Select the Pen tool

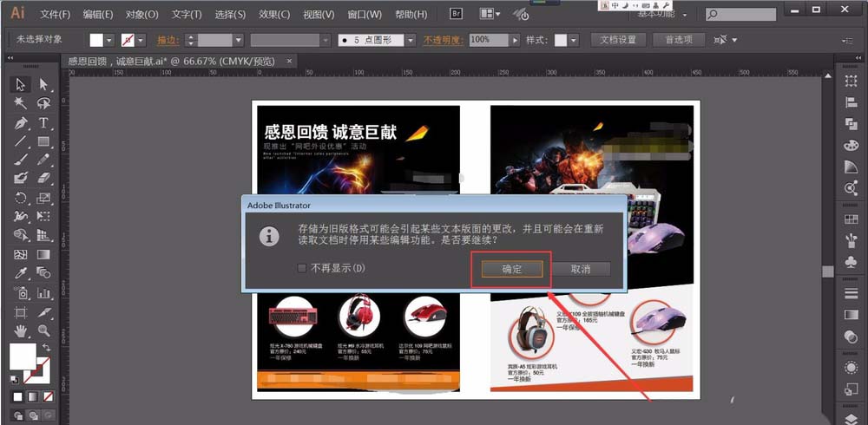(20, 122)
